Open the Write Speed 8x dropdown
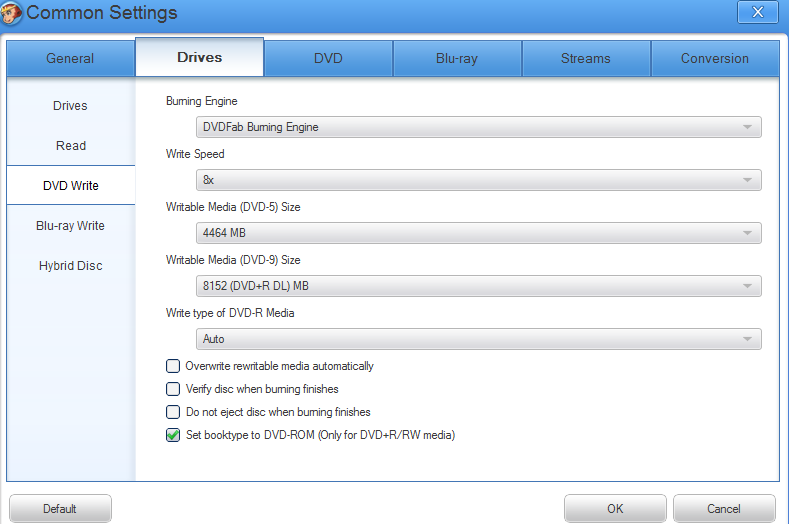Viewport: 789px width, 524px height. (x=479, y=180)
